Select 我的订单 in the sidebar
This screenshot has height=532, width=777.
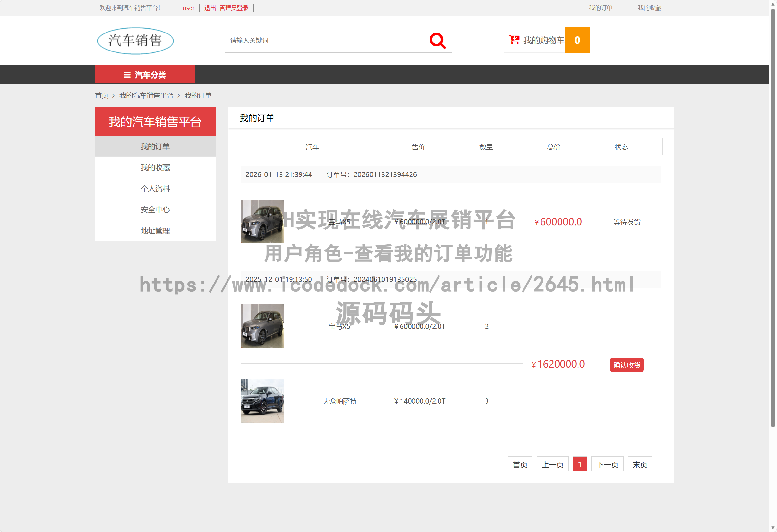tap(155, 146)
